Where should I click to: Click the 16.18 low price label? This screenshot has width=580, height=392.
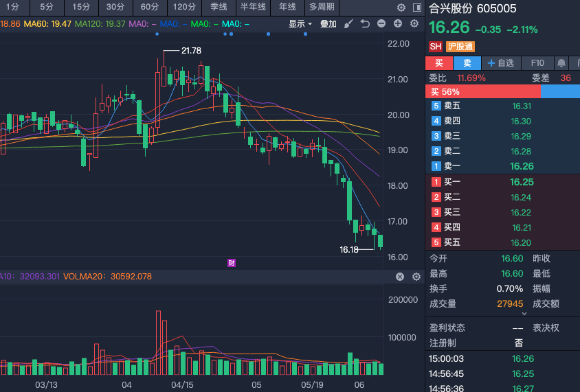[349, 250]
